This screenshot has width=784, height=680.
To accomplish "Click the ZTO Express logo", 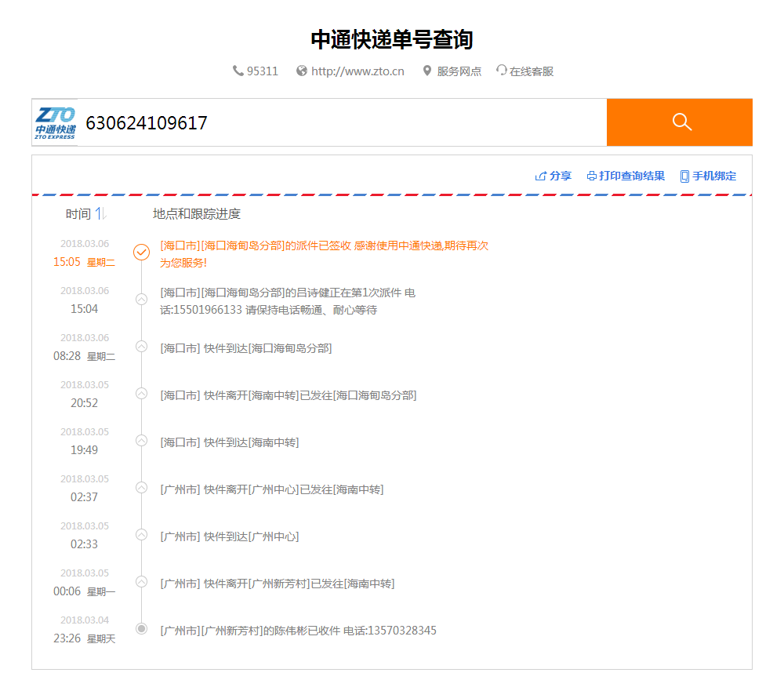I will click(55, 122).
